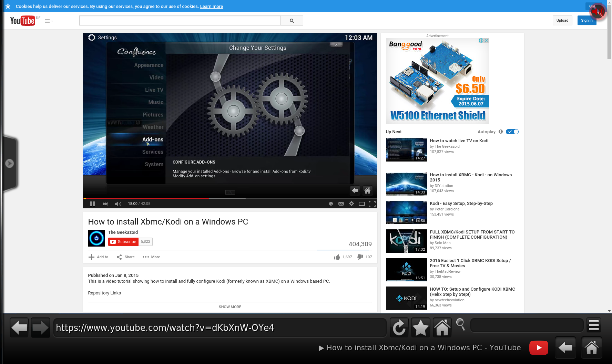Subscribe to The Geekazoid channel

[x=123, y=242]
